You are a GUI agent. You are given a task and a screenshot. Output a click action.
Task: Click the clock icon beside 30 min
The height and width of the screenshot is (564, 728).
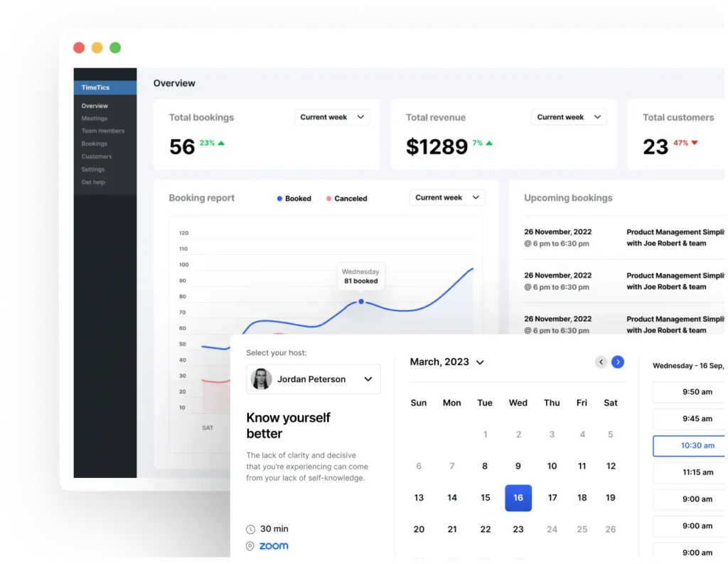click(250, 529)
